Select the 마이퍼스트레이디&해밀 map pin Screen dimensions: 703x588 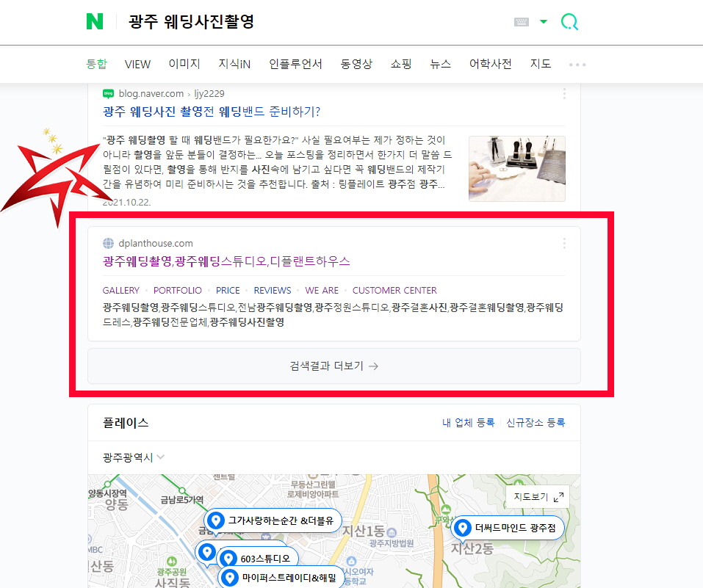coord(281,578)
